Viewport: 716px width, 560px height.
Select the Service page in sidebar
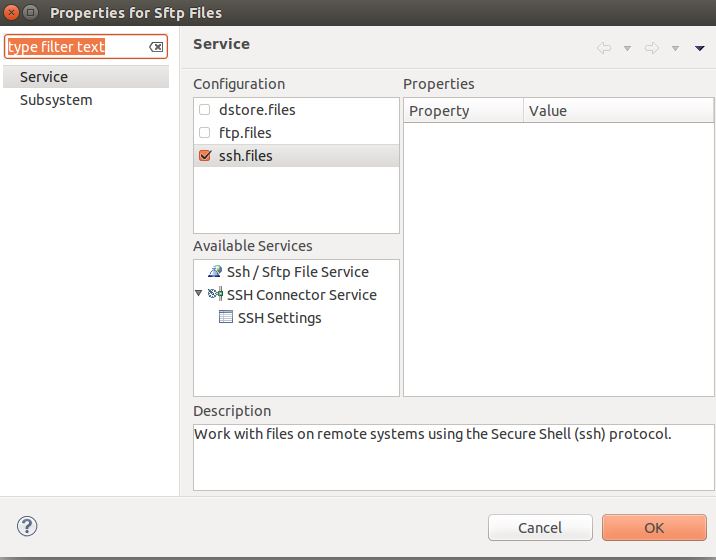coord(44,77)
